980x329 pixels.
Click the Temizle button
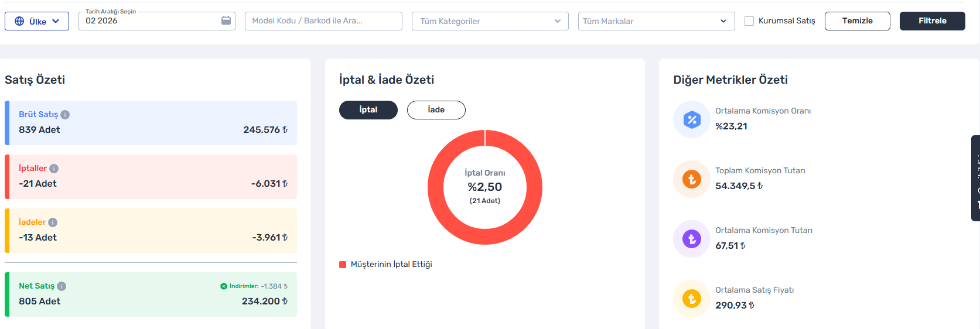pyautogui.click(x=857, y=21)
